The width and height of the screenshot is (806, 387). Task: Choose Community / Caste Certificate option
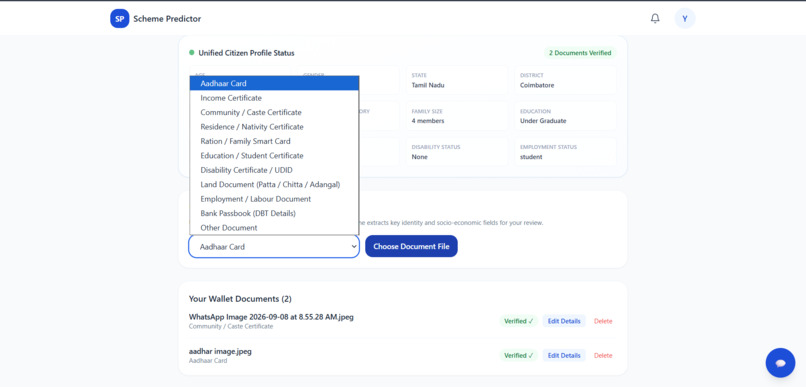point(274,112)
